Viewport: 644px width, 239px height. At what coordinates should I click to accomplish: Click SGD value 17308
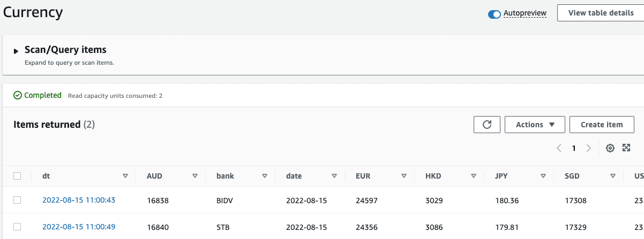click(575, 201)
